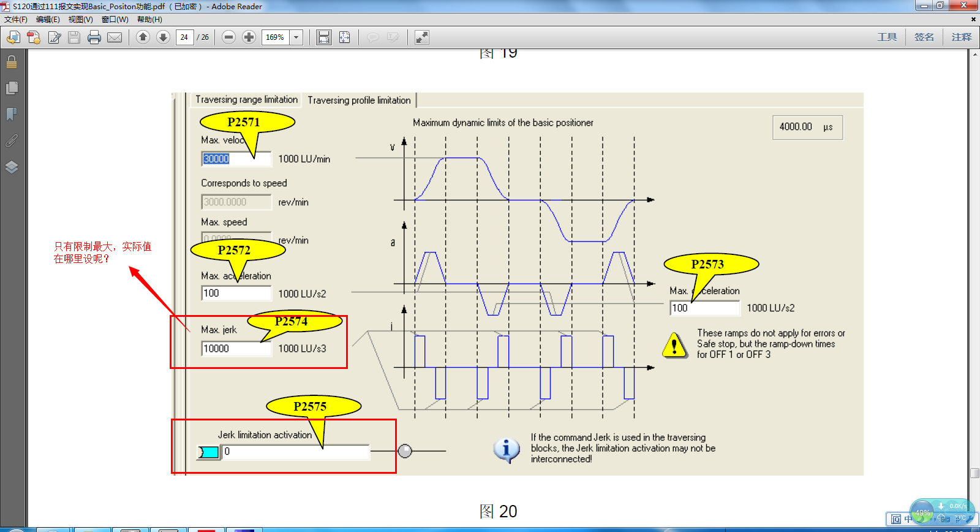Open the 视图(V) menu
This screenshot has width=980, height=532.
click(80, 20)
